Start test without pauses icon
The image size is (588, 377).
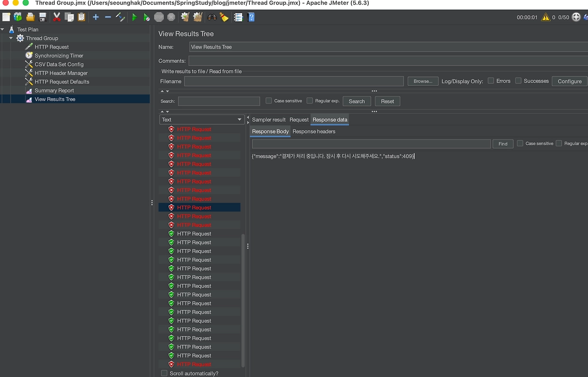coord(147,17)
